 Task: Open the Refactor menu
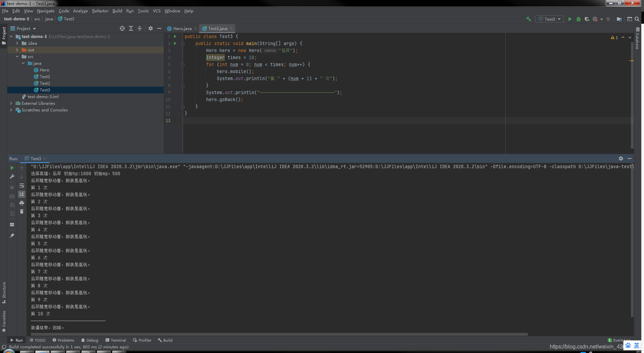(100, 11)
